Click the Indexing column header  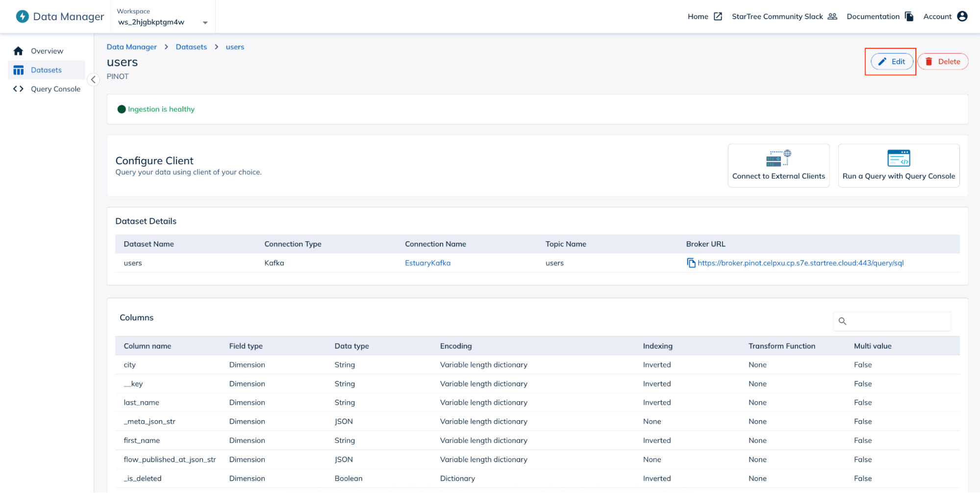pos(657,346)
